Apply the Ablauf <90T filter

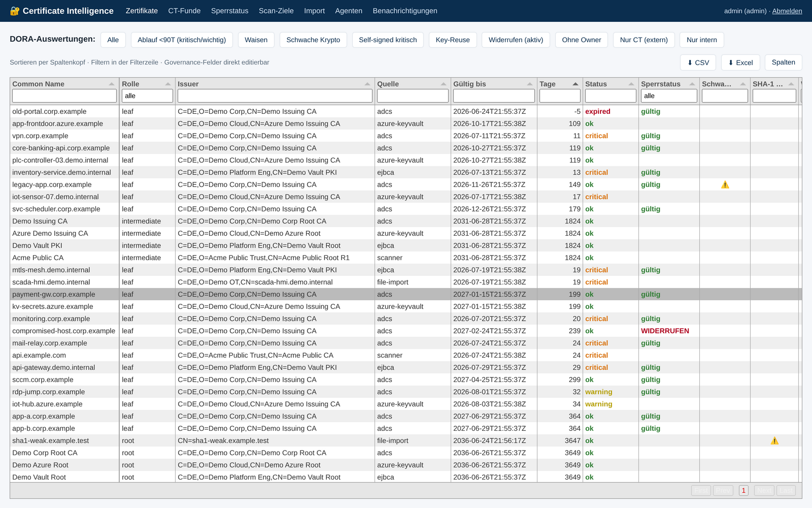[x=182, y=40]
